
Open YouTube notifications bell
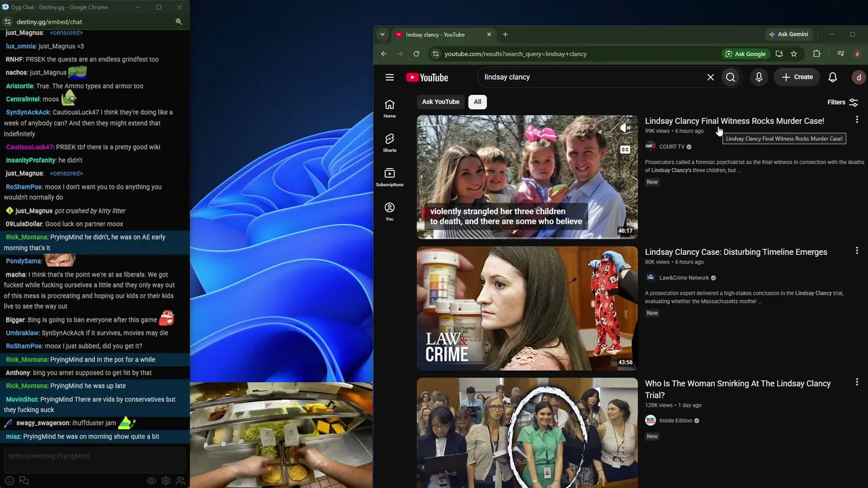pos(833,77)
